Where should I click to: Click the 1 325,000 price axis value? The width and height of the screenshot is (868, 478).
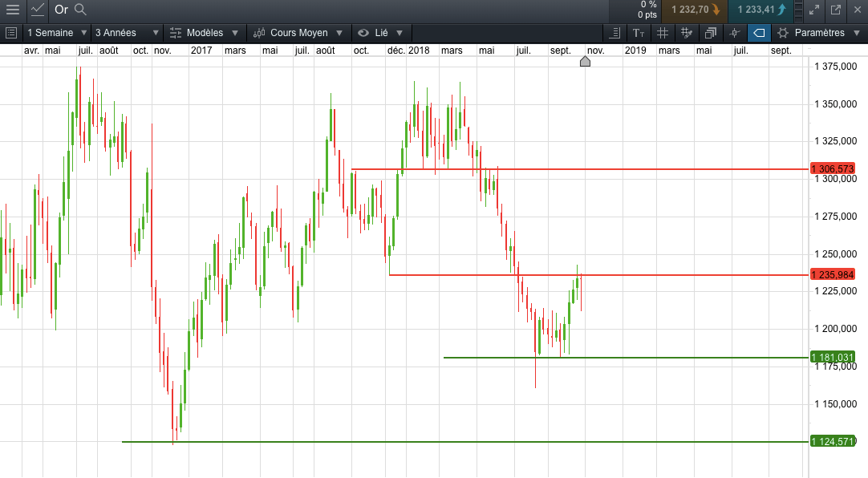pos(835,141)
